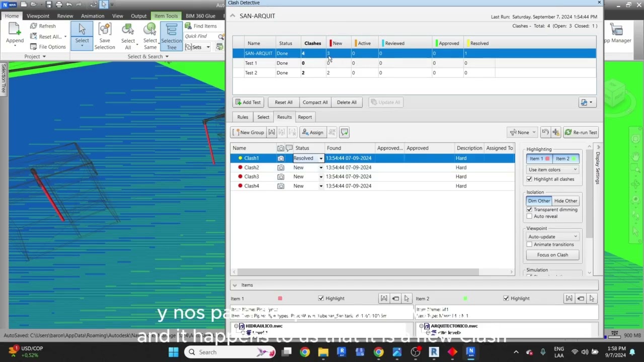Click the Compact All button
Screen dimensions: 644x362
pyautogui.click(x=315, y=103)
